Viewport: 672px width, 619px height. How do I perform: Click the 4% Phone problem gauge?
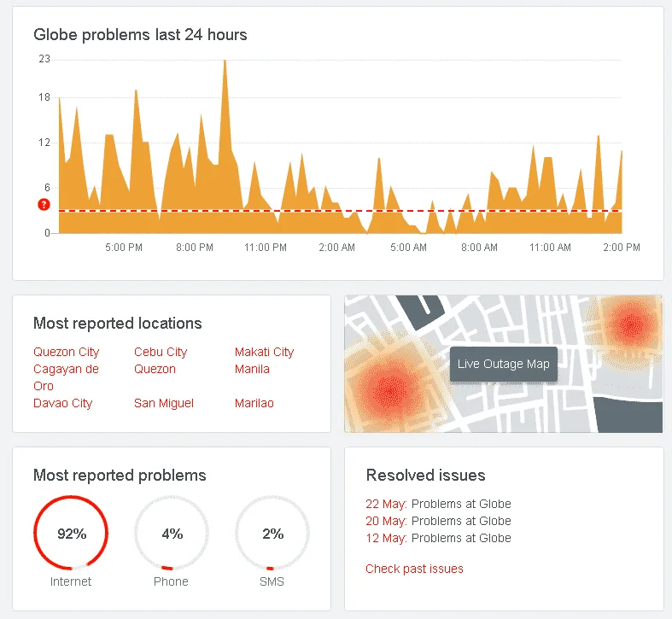(x=172, y=534)
